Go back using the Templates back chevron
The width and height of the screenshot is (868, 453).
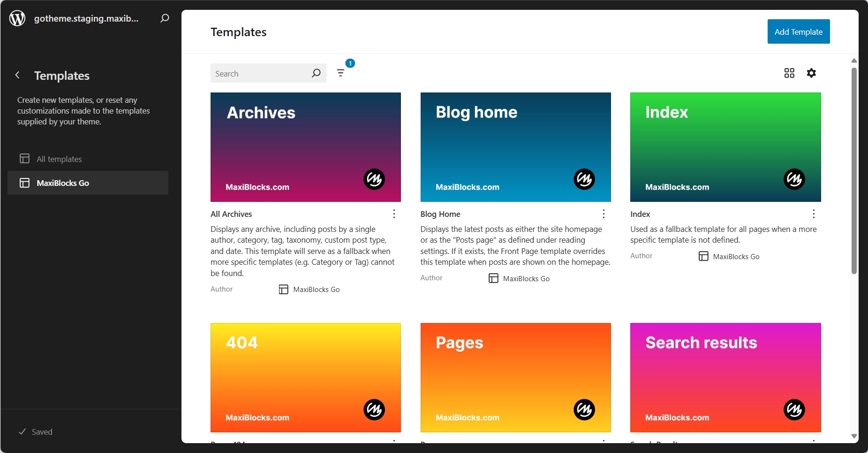(17, 75)
